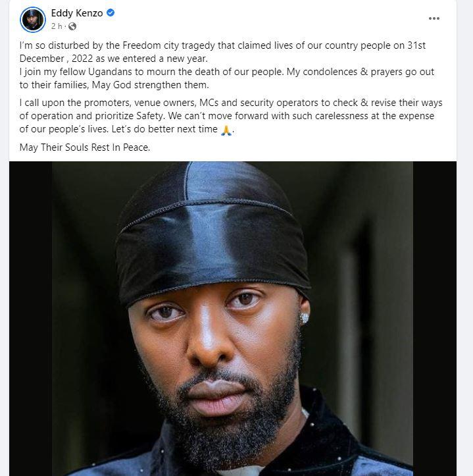Click the word 'MCs' in the post text
The height and width of the screenshot is (476, 473).
[x=209, y=103]
